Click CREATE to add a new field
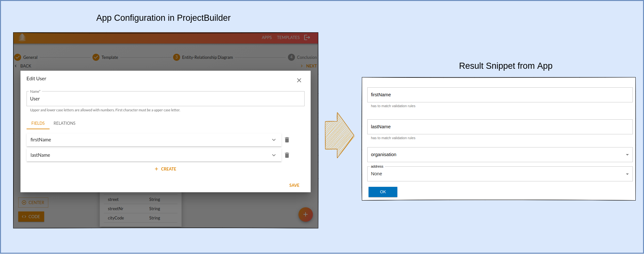The width and height of the screenshot is (644, 254). point(165,169)
